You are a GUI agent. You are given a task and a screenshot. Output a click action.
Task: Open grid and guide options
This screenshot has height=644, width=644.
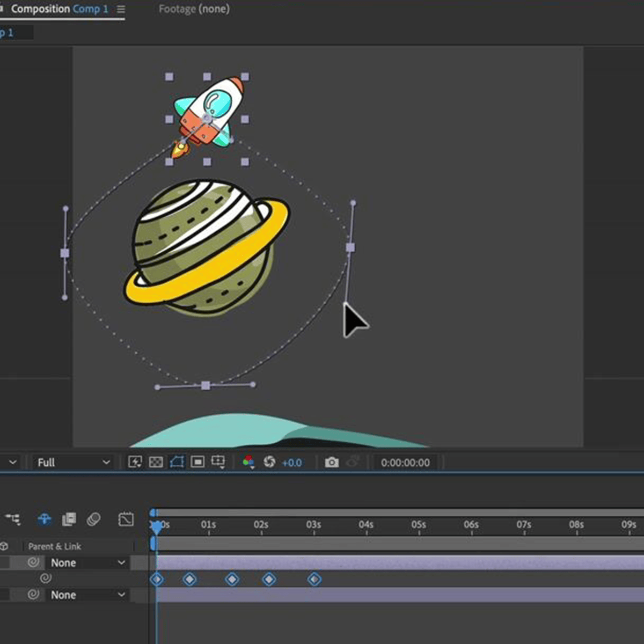point(218,462)
